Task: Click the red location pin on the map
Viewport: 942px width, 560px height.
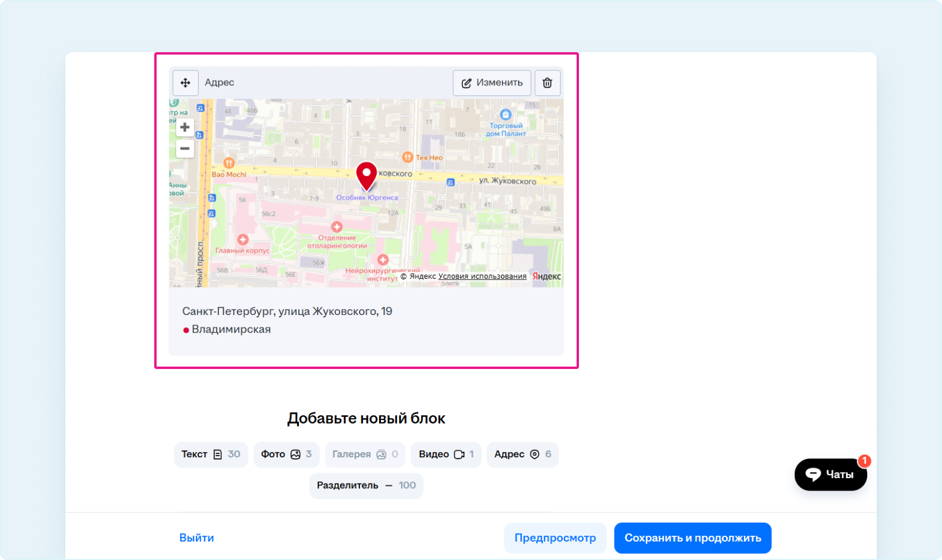Action: 367,175
